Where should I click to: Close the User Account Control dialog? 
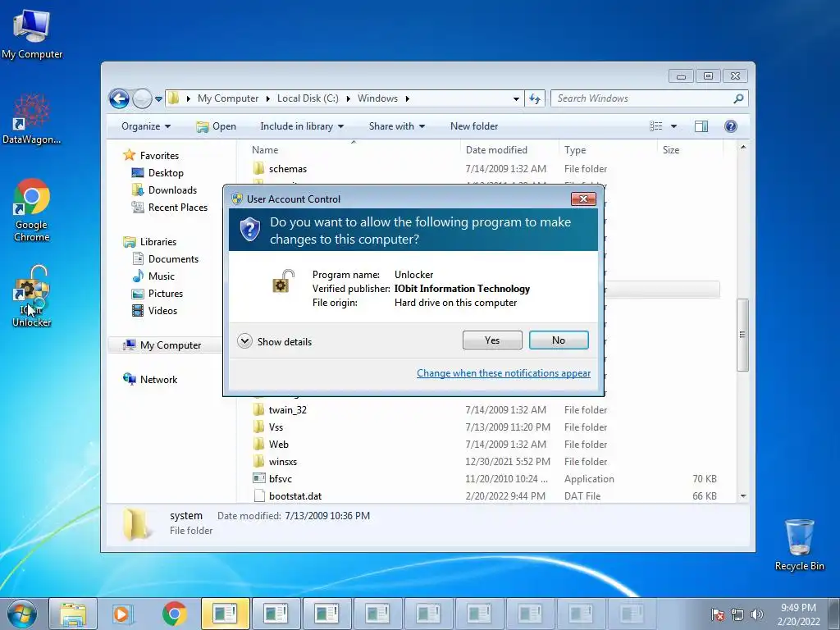583,199
